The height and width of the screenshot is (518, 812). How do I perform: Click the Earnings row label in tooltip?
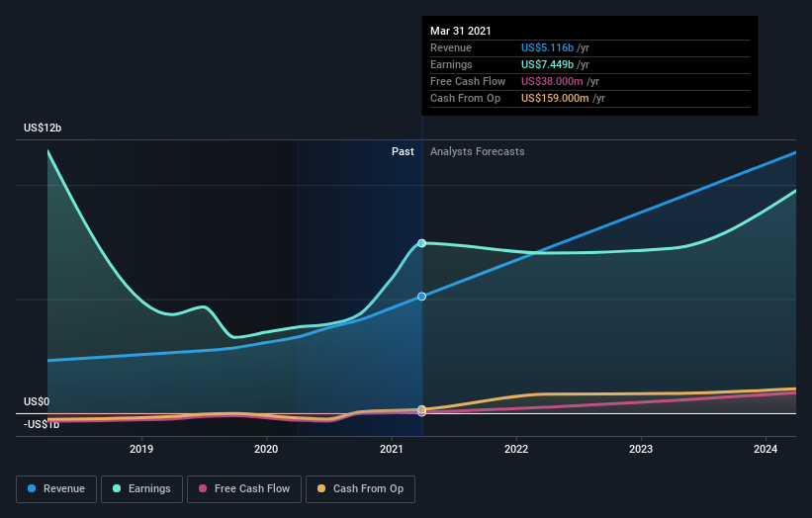(x=452, y=64)
